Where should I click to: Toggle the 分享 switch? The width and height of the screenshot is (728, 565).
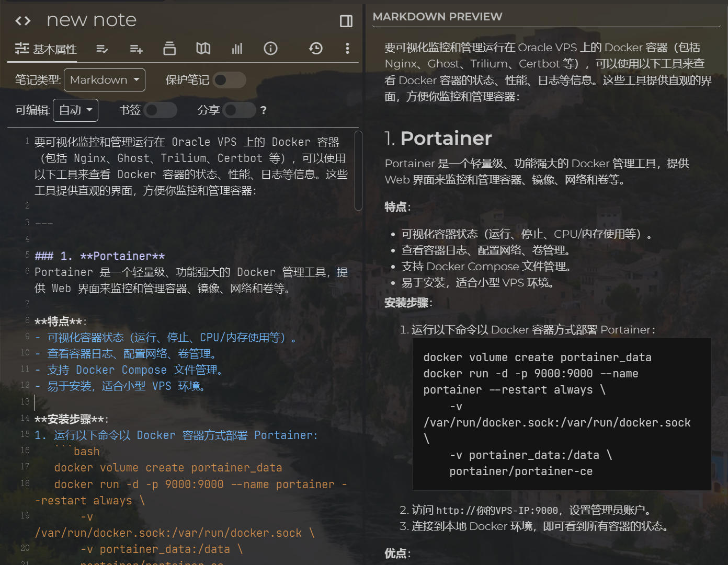(239, 110)
